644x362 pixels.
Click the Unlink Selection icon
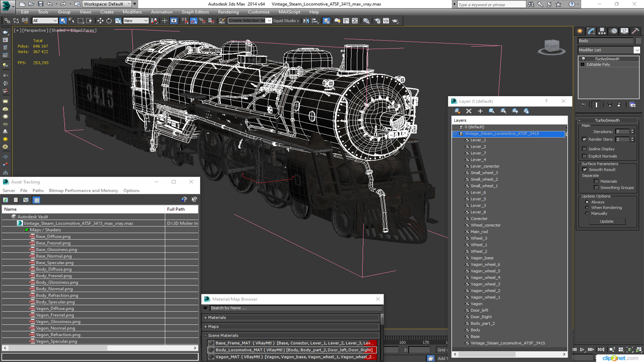(16, 21)
